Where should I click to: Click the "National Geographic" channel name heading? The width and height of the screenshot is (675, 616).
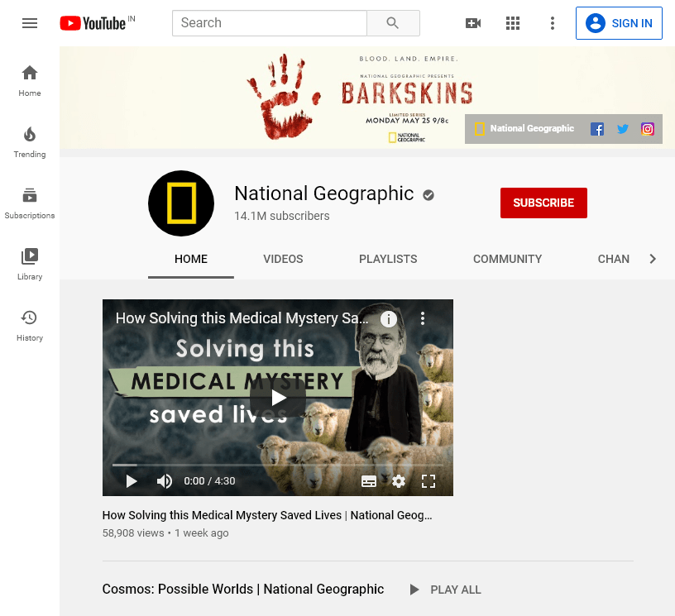(x=323, y=193)
